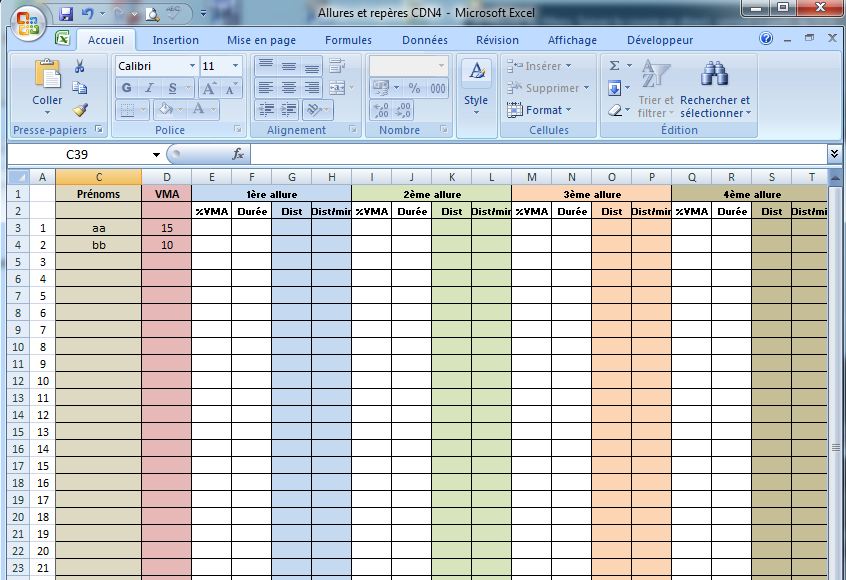The image size is (846, 580).
Task: Open the Calibri font name dropdown
Action: [192, 66]
